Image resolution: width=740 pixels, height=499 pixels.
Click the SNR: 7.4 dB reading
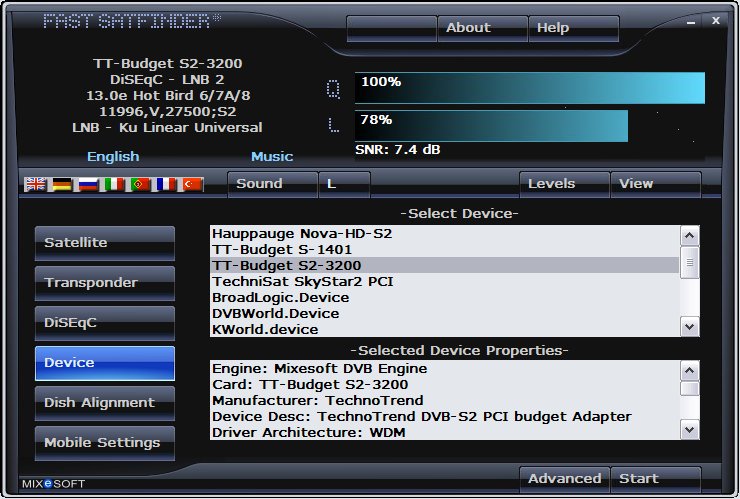[x=398, y=150]
